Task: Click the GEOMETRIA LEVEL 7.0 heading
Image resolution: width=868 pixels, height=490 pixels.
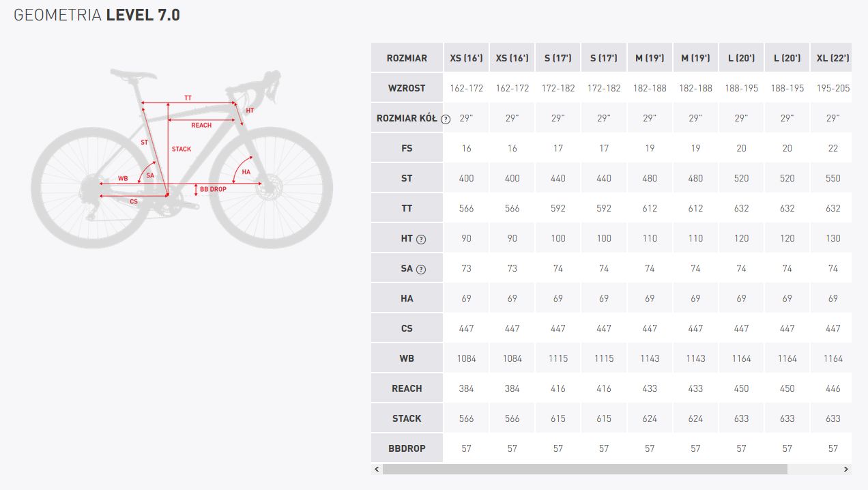Action: click(97, 15)
